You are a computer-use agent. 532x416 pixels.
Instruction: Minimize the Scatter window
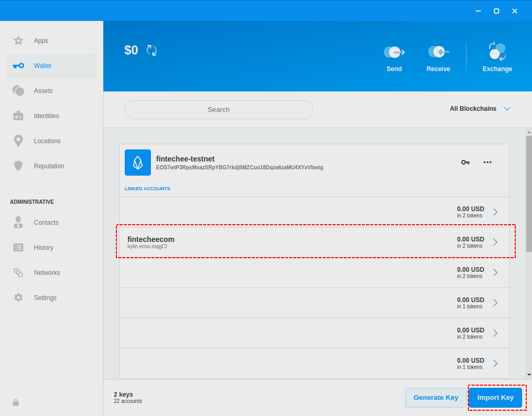tap(478, 11)
